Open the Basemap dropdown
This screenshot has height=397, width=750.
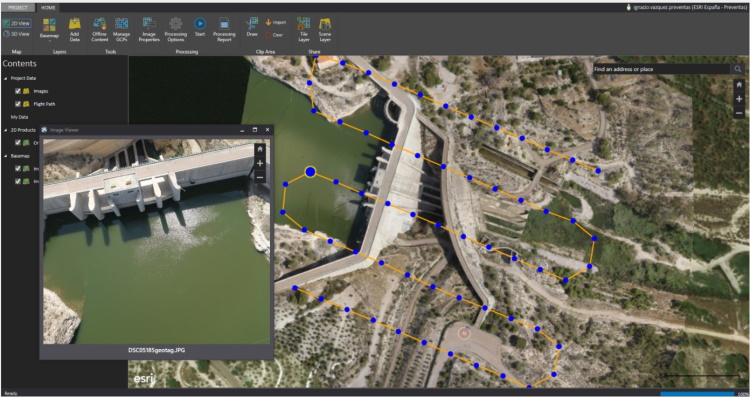(x=49, y=31)
